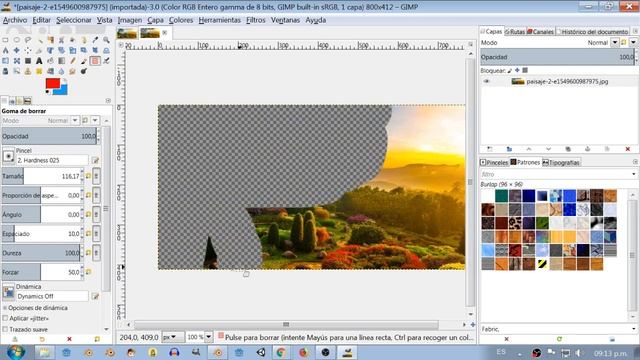
Task: Switch to the Tipografías tab
Action: [561, 162]
